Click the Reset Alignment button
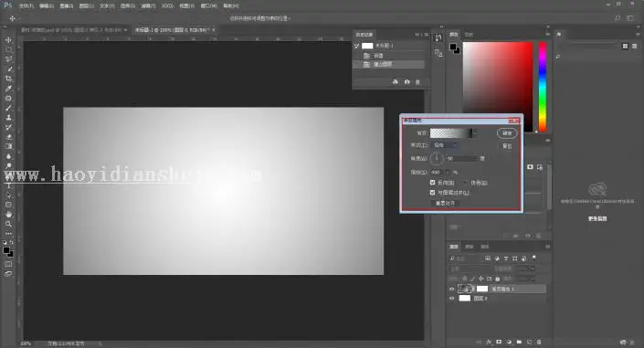Image resolution: width=644 pixels, height=348 pixels. 445,203
